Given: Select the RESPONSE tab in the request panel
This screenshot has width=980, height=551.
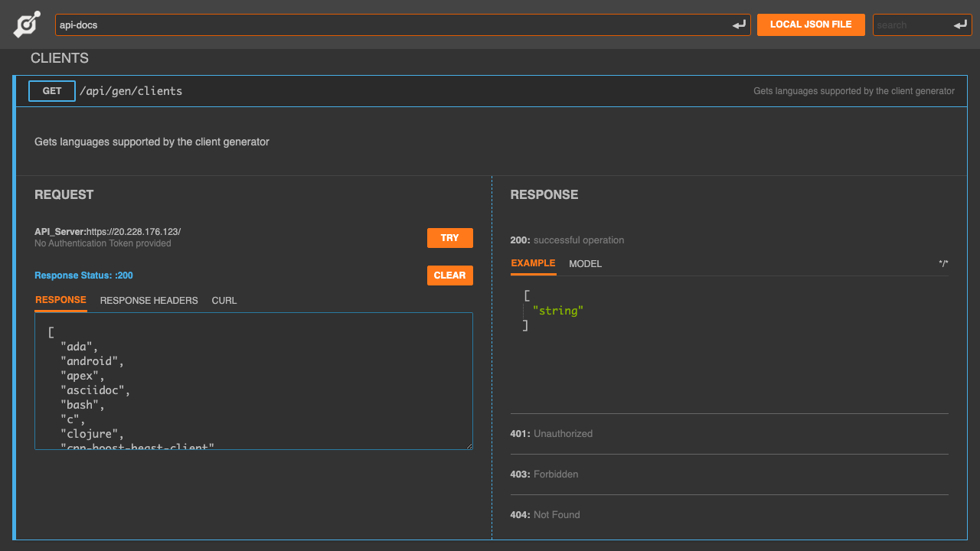Looking at the screenshot, I should coord(60,300).
